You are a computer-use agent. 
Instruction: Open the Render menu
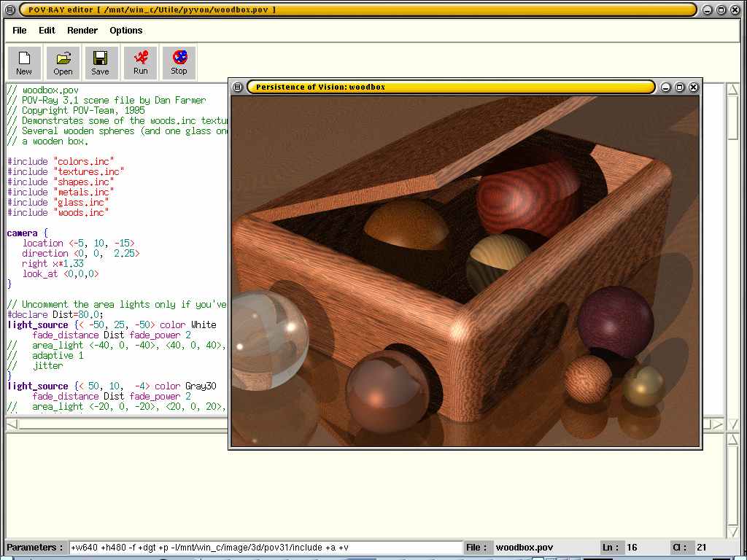click(x=82, y=31)
